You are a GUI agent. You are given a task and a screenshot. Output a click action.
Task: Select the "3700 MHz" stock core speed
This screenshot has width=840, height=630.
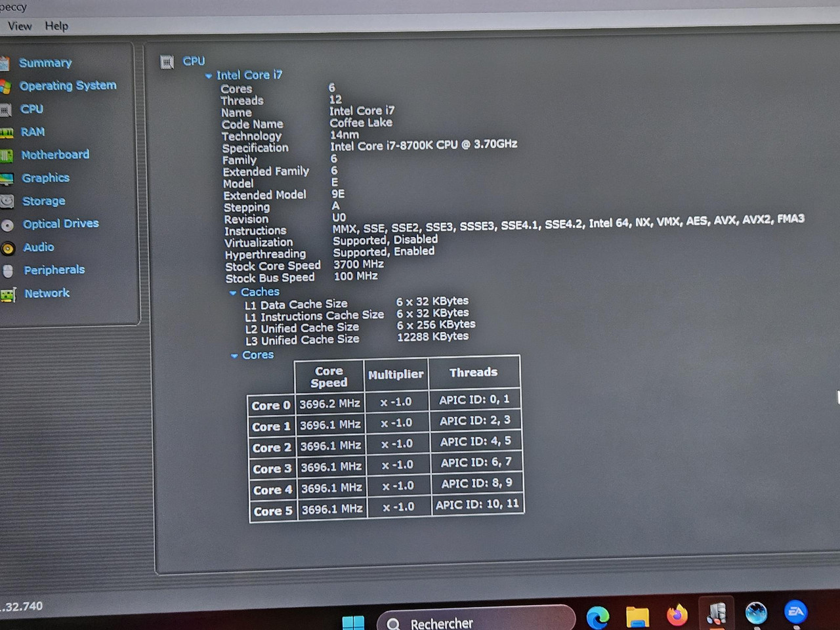pos(358,264)
